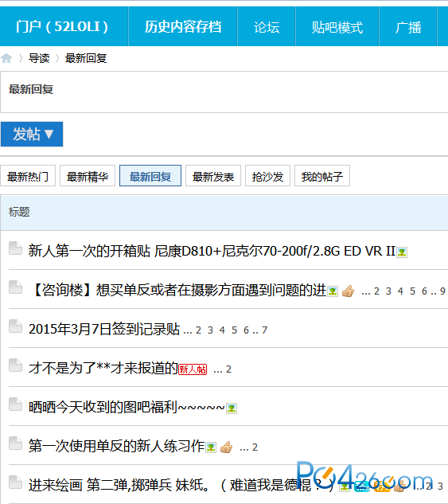Viewport: 448px width, 504px height.
Task: Click the 新人帖 red tag icon
Action: click(193, 369)
